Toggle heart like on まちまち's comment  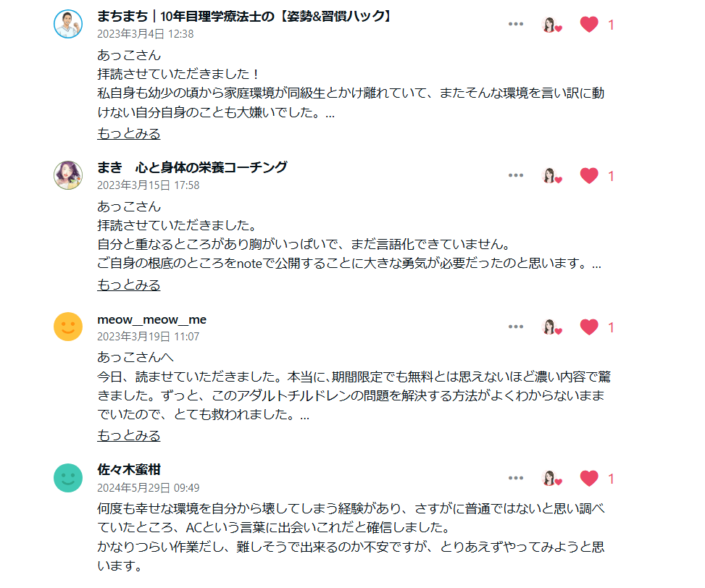(589, 25)
